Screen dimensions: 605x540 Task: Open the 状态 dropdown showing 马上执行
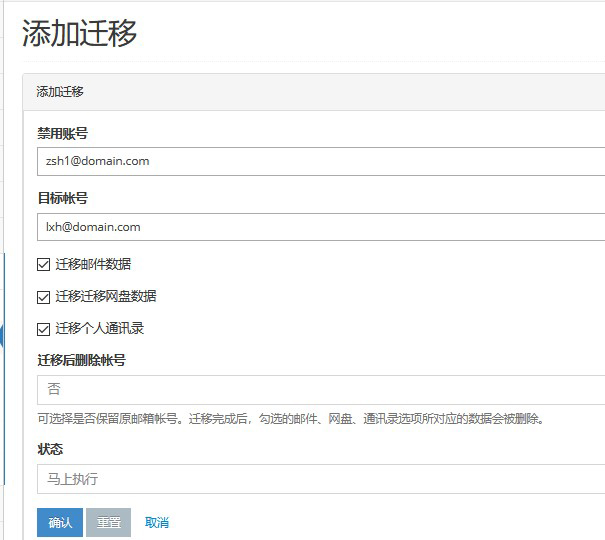click(321, 479)
